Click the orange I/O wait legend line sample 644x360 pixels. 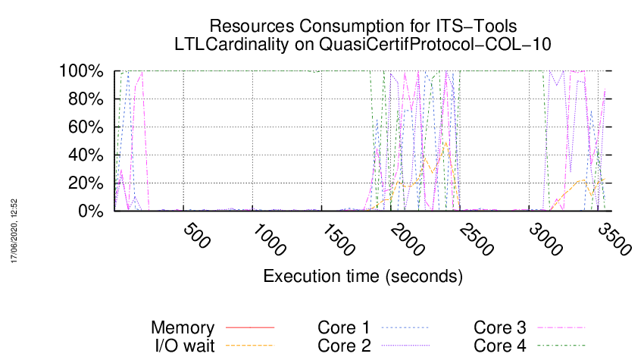pyautogui.click(x=250, y=346)
